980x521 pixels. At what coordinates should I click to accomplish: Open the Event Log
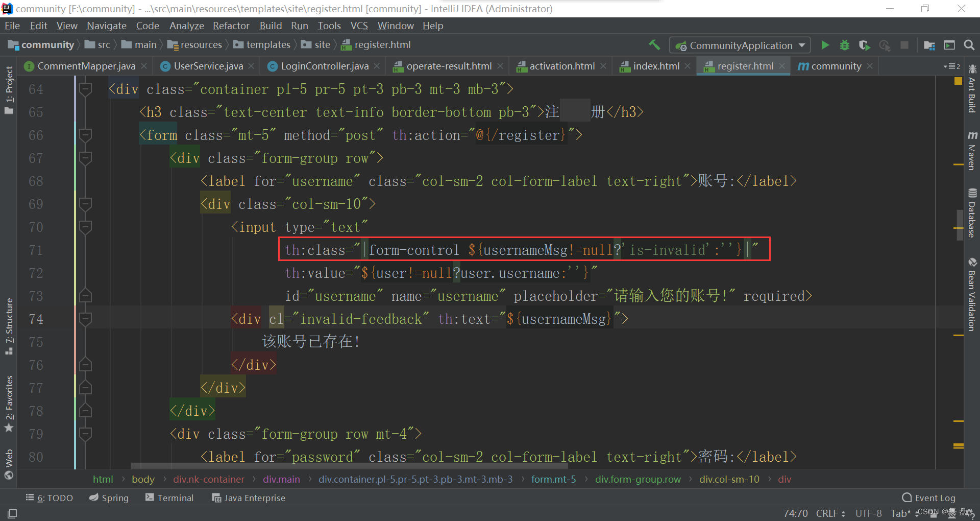coord(929,498)
